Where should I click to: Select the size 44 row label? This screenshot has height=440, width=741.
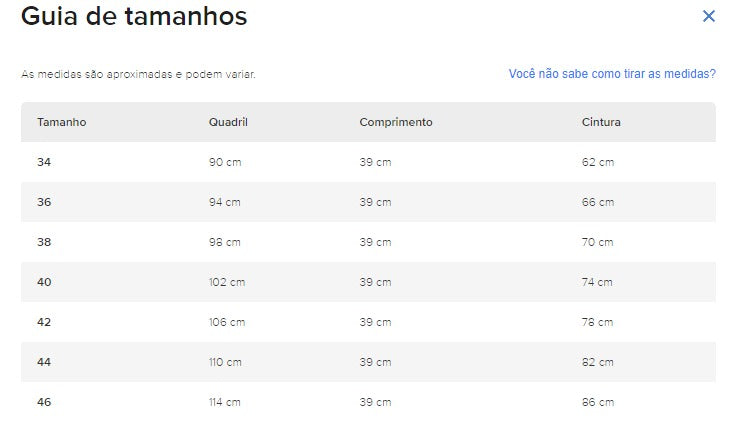click(x=44, y=362)
